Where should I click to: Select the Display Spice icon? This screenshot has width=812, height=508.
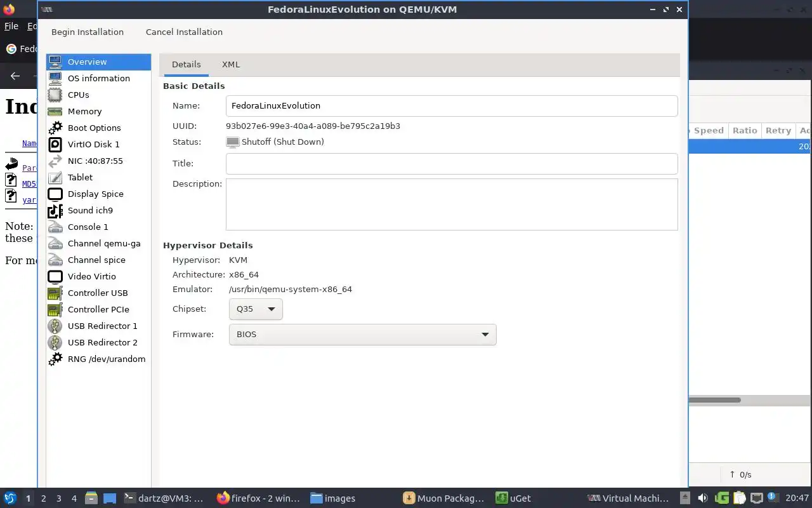coord(55,194)
